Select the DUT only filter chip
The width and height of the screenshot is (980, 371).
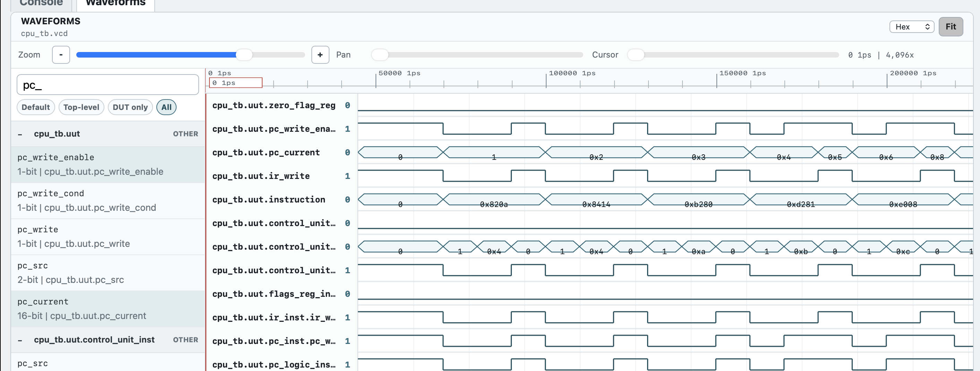[x=130, y=107]
